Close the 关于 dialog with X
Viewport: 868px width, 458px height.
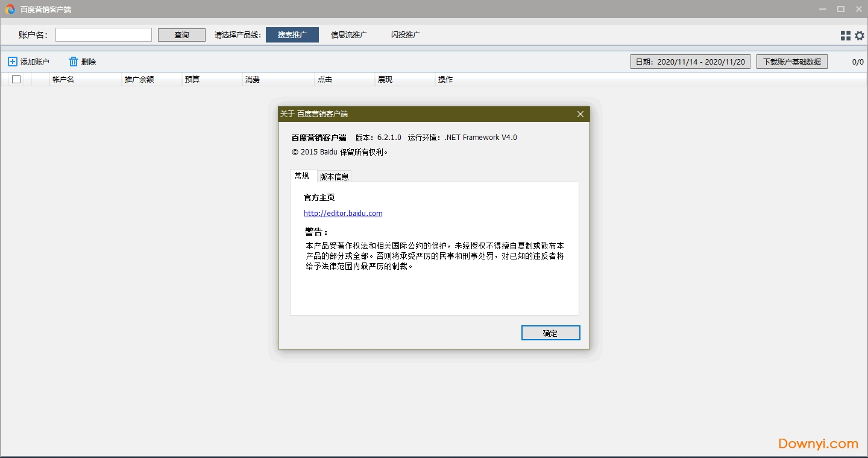580,114
